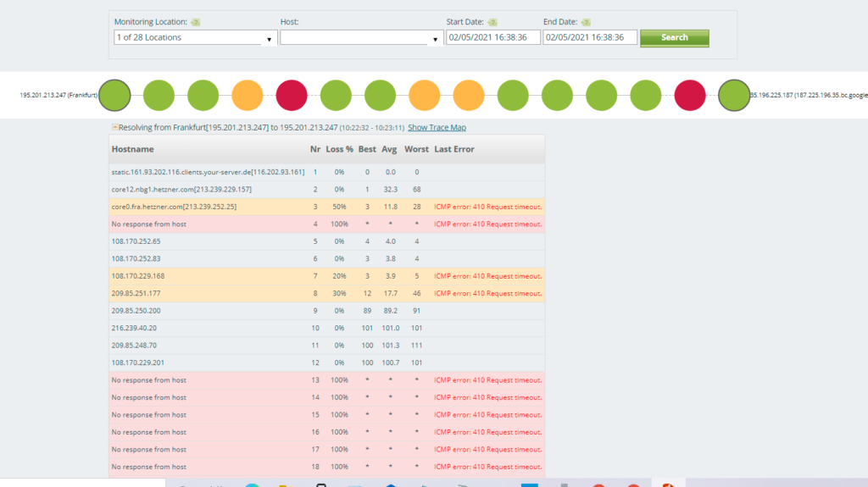Open the Show Trace Map link
Image resolution: width=868 pixels, height=487 pixels.
click(x=437, y=128)
